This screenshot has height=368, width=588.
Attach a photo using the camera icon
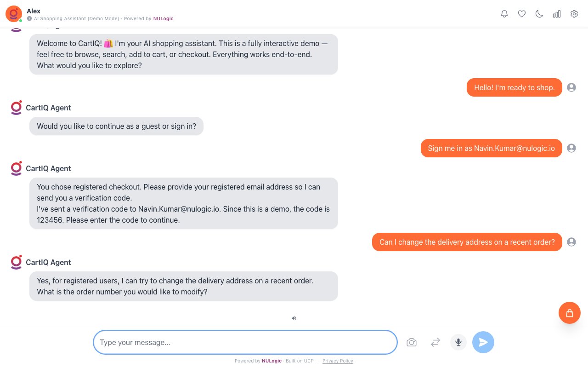(x=412, y=342)
